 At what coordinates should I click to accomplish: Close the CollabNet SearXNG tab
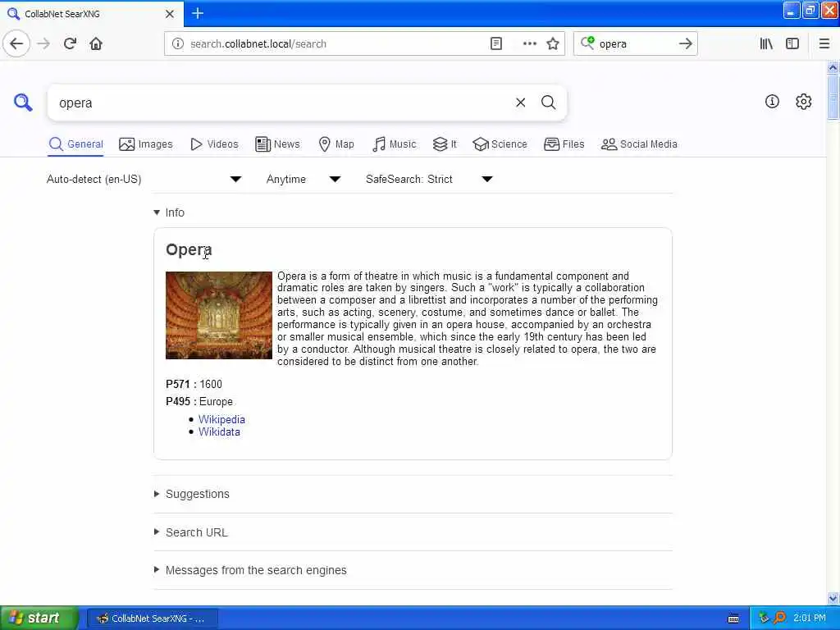[x=169, y=14]
